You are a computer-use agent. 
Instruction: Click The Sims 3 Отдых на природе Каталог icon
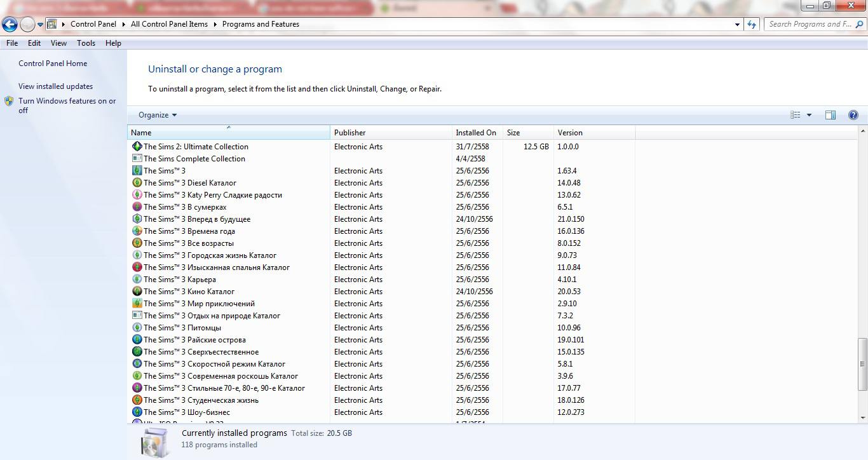click(x=137, y=315)
